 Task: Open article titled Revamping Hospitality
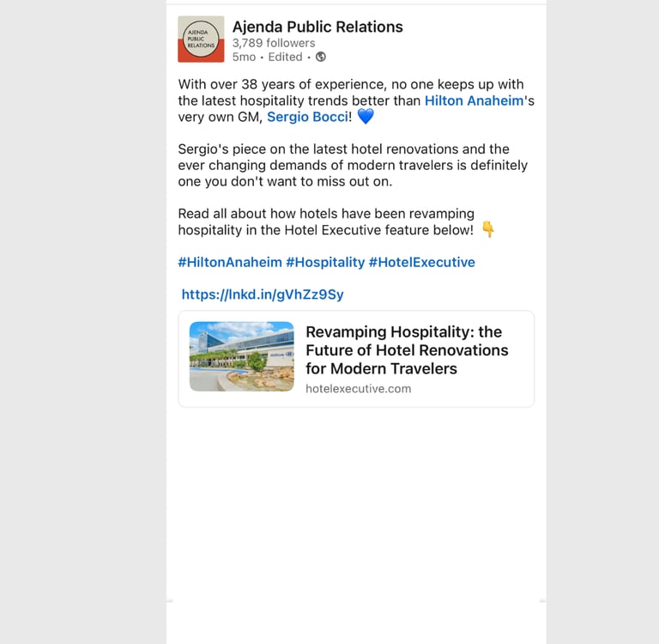click(407, 350)
